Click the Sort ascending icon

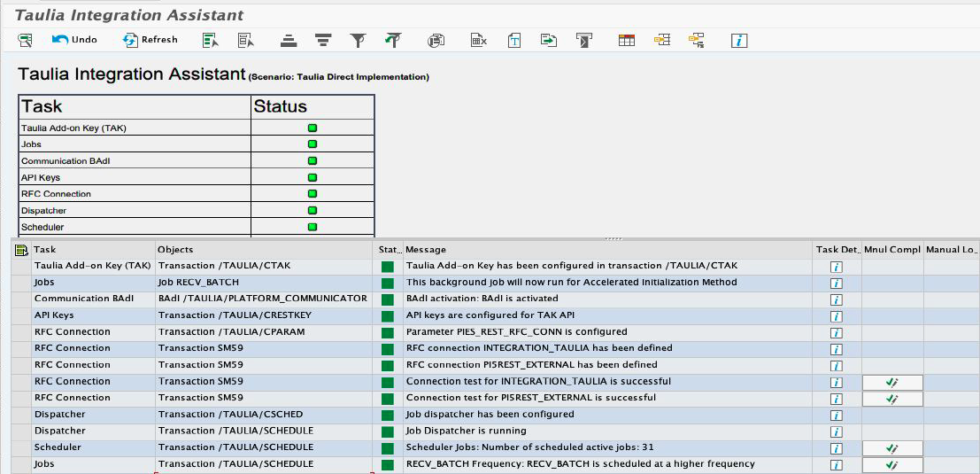(x=288, y=41)
